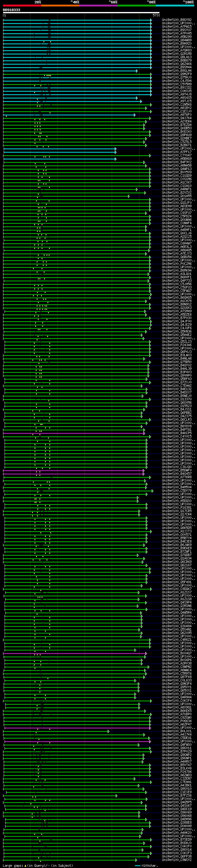Select hit UniRef100_C5Y5H9
Screen dimensions: 197x868
coord(177,84)
